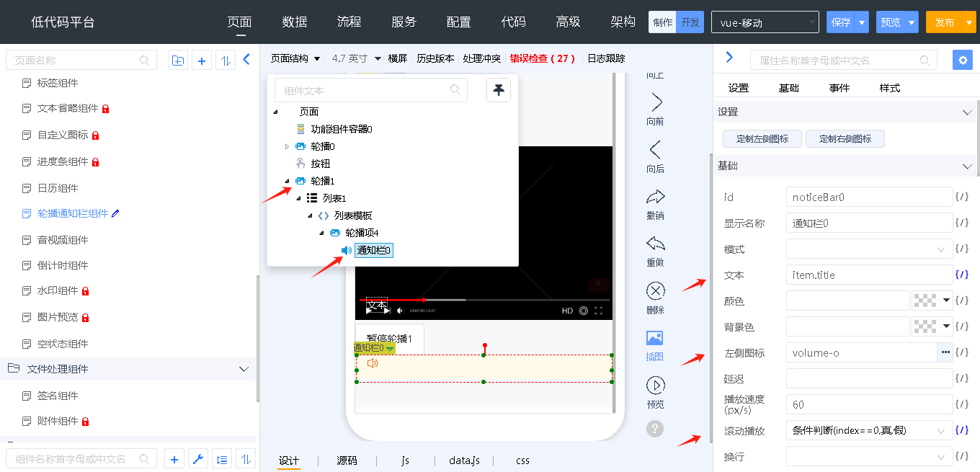This screenshot has height=472, width=980.
Task: Open the vue-移动 framework dropdown
Action: click(x=765, y=22)
